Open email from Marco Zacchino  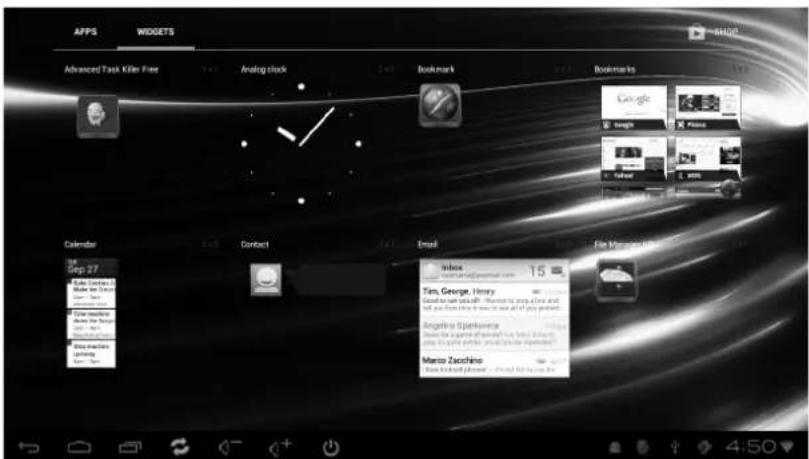(x=494, y=364)
